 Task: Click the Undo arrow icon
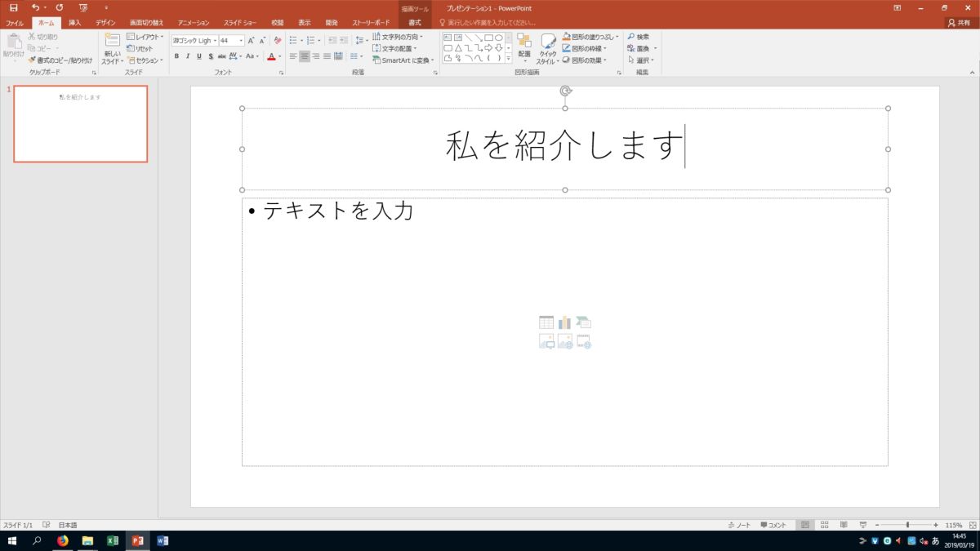[35, 7]
